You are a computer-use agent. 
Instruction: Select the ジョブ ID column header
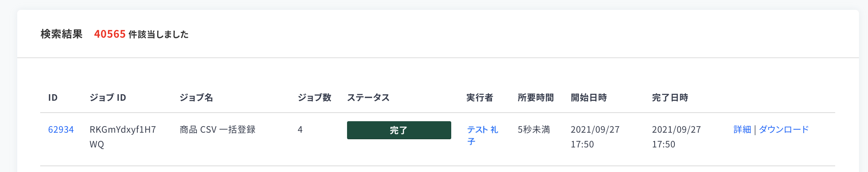click(x=108, y=98)
